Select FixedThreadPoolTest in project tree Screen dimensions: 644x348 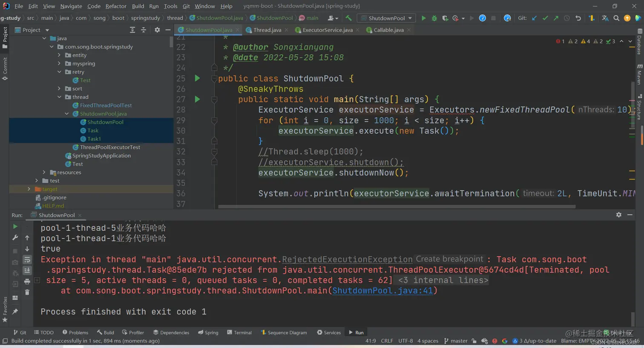pyautogui.click(x=106, y=105)
